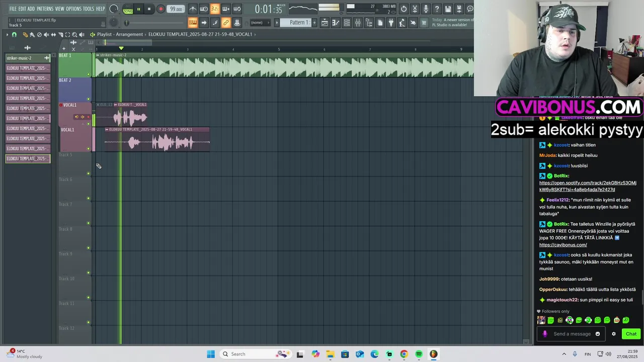Start recording with the red record button
This screenshot has height=362, width=644.
point(161,9)
